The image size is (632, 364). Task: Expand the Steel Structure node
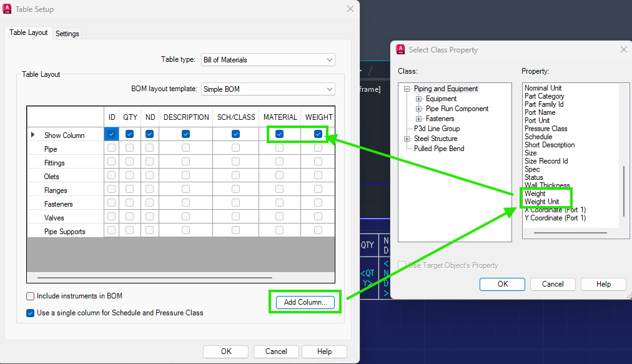click(407, 139)
